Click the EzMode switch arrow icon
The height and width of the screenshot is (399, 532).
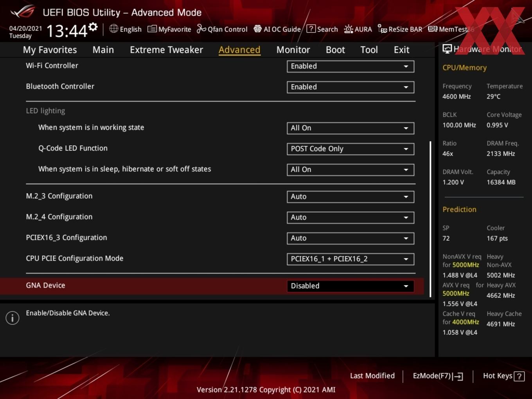[458, 376]
